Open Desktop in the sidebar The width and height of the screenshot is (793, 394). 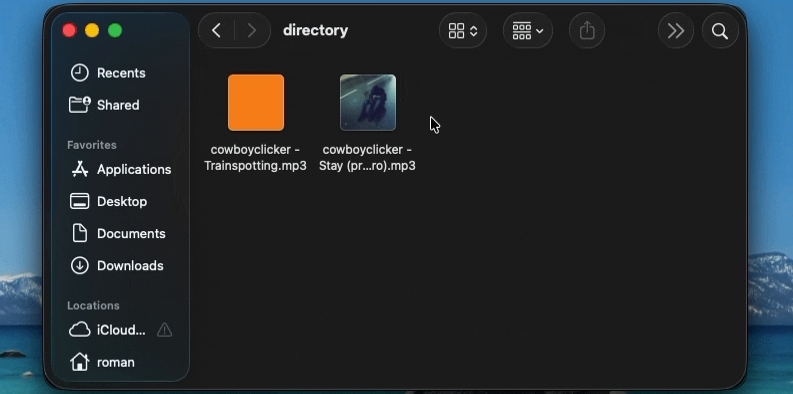coord(120,201)
